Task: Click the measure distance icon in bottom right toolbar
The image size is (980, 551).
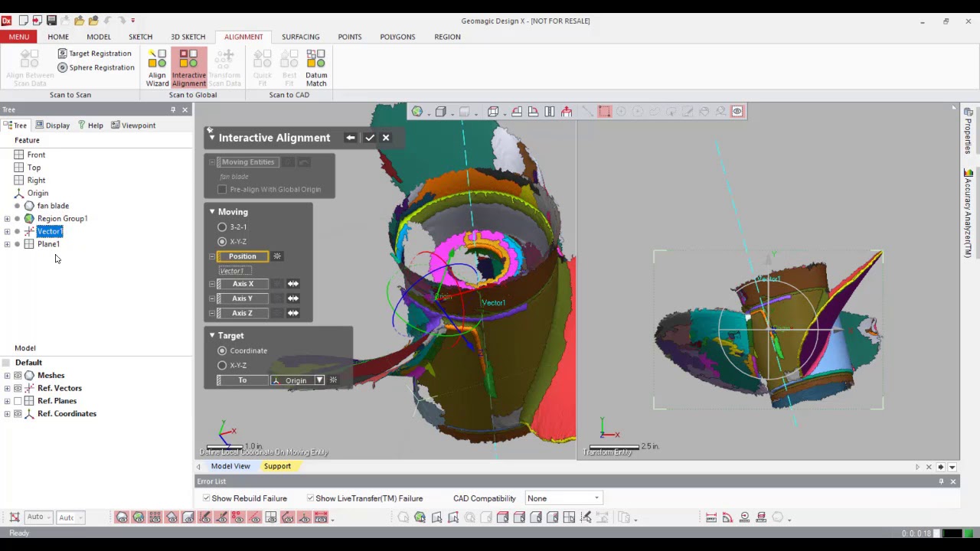Action: pos(711,518)
